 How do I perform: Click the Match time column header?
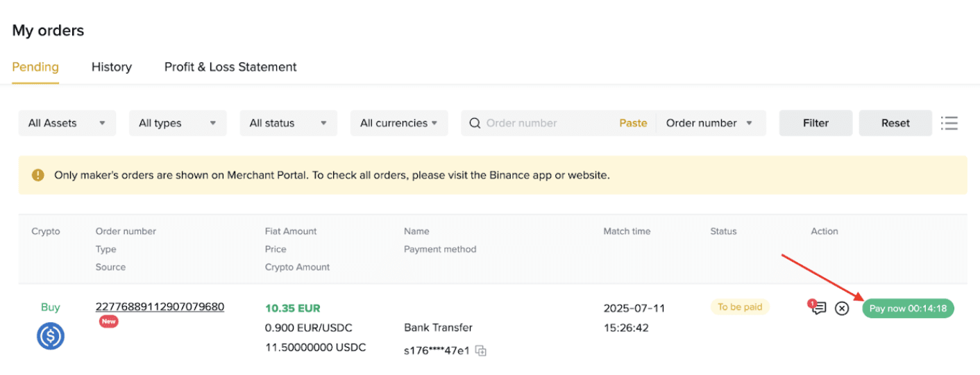click(x=627, y=231)
